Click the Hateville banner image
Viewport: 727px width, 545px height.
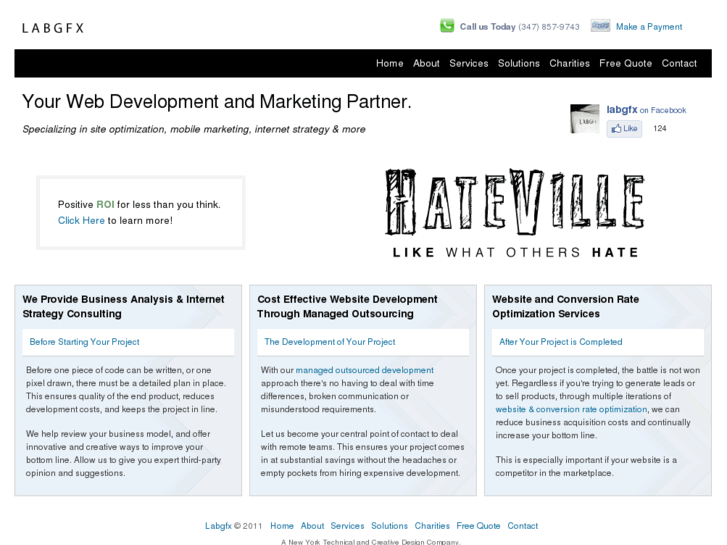click(x=515, y=213)
